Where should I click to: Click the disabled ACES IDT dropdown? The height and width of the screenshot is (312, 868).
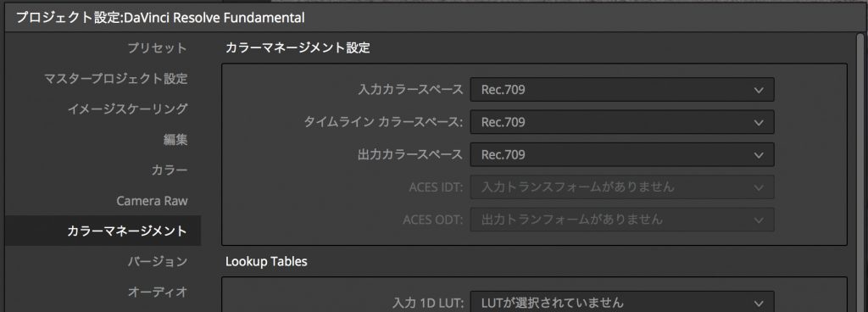pyautogui.click(x=622, y=187)
